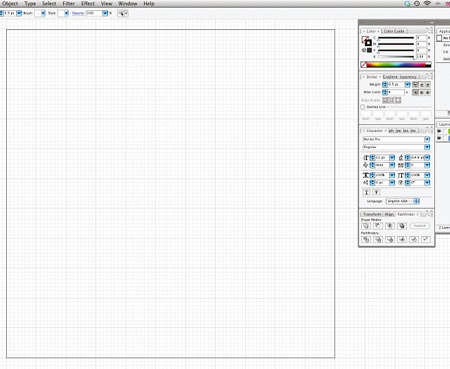
Task: Toggle the Underline button in Character panel
Action: 366,192
